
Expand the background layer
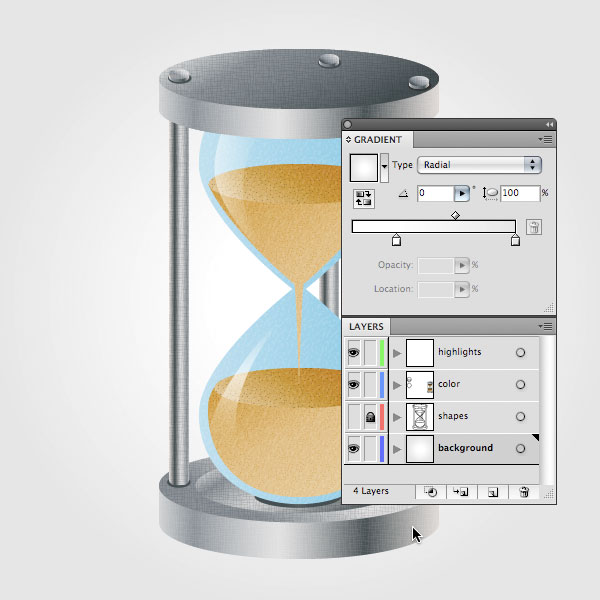tap(397, 449)
